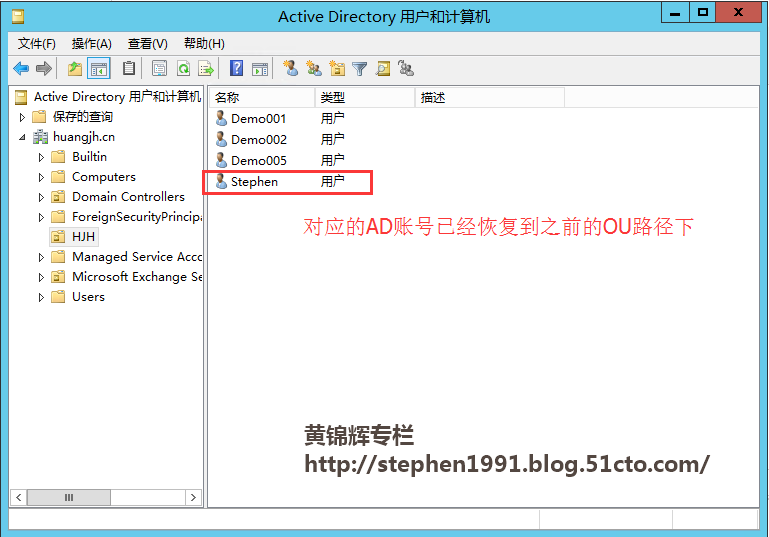Click the 用户 type cell for Stephen
Viewport: 769px width, 537px height.
tap(333, 181)
